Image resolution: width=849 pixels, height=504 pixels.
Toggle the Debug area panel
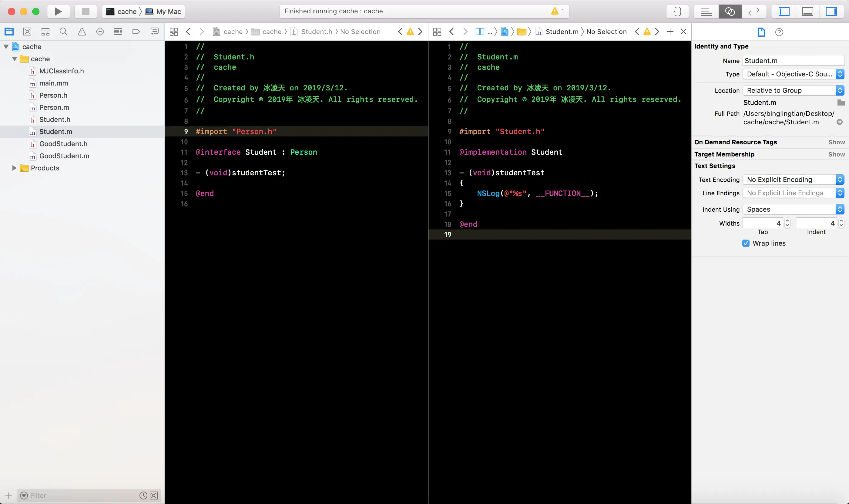coord(807,12)
